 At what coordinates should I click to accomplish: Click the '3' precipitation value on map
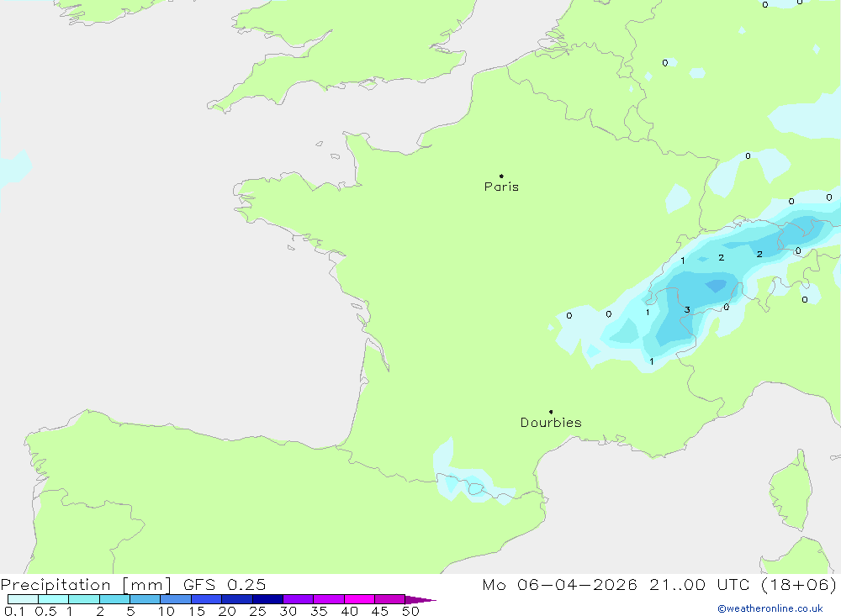(687, 309)
